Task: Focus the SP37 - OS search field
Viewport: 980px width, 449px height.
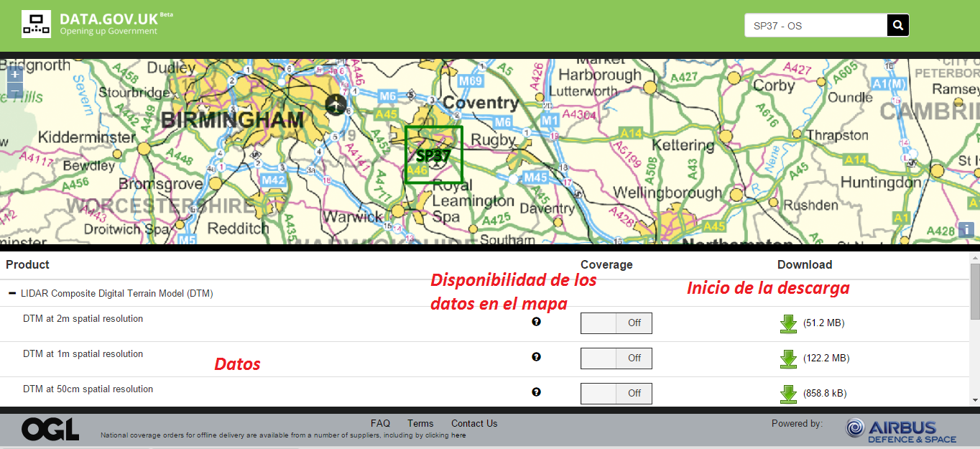Action: 815,26
